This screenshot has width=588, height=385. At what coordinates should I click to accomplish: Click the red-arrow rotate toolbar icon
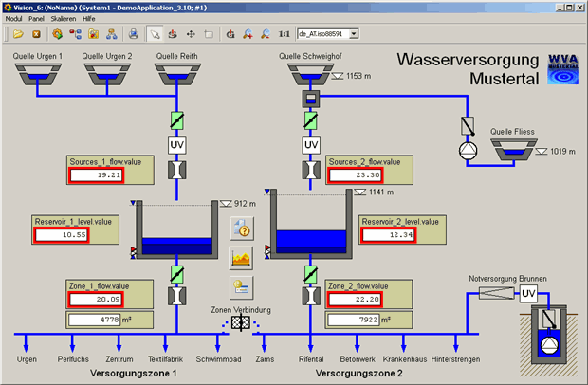tap(173, 34)
